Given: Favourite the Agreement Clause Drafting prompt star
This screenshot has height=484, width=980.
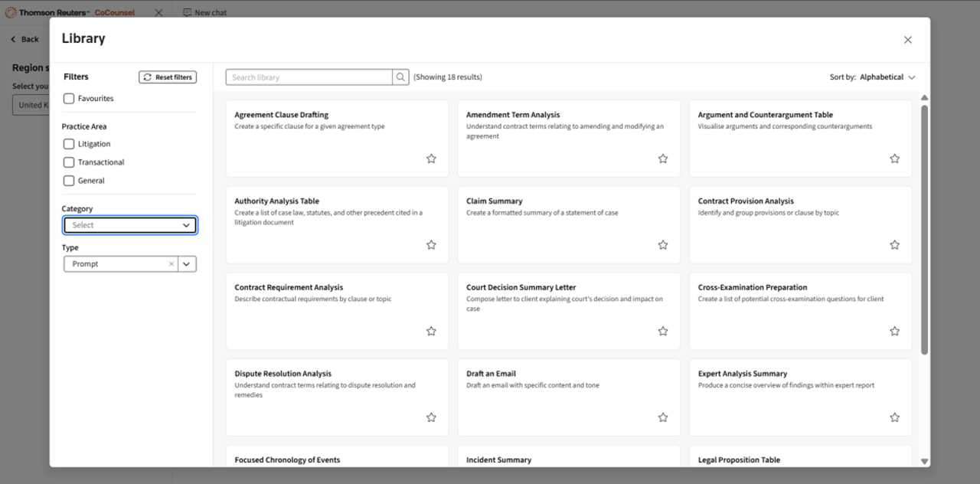Looking at the screenshot, I should click(431, 159).
